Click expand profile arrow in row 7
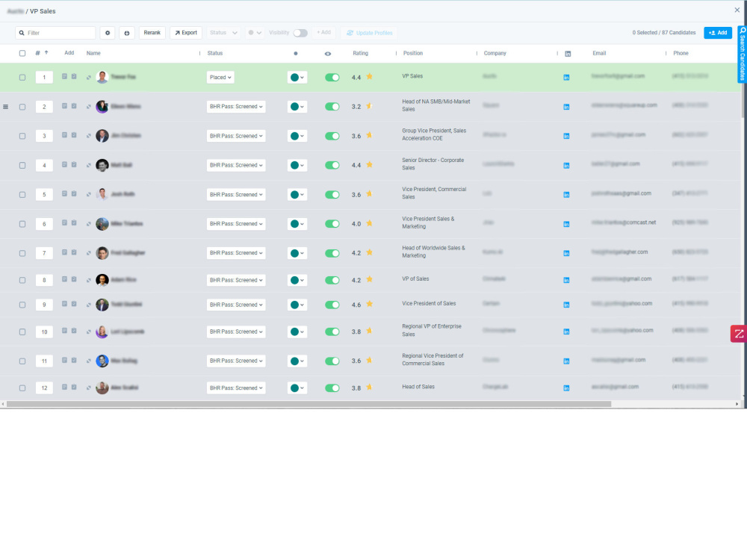Image resolution: width=747 pixels, height=560 pixels. [x=89, y=253]
